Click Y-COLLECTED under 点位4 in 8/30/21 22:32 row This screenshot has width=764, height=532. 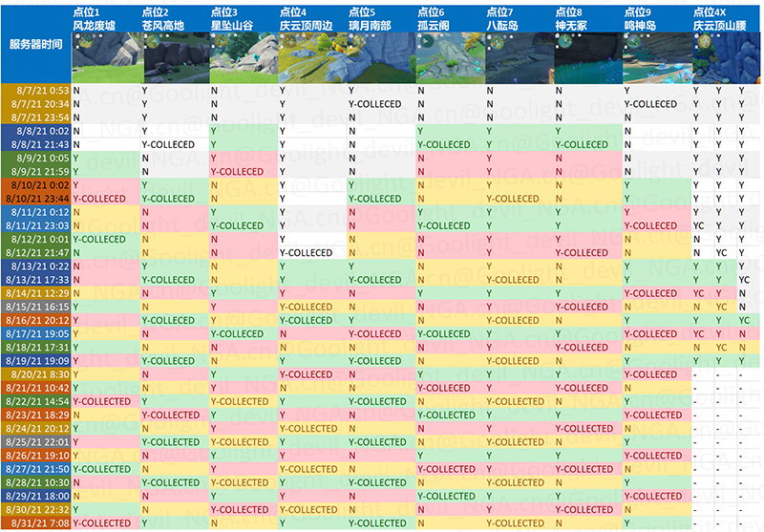click(308, 510)
